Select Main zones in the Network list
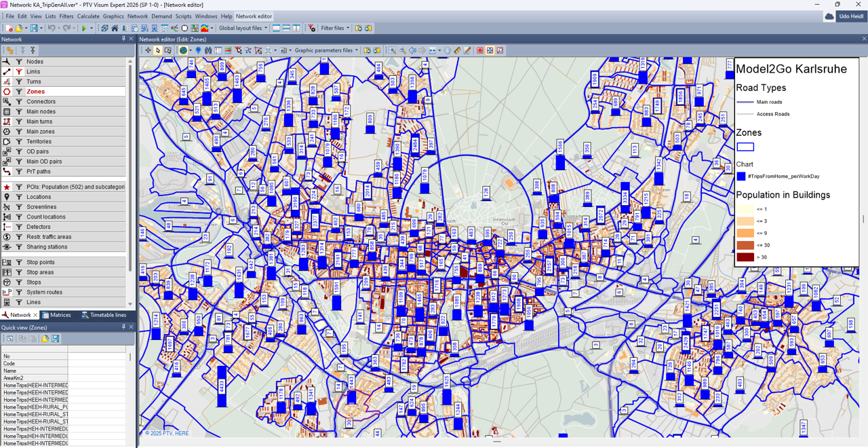The image size is (868, 448). click(41, 132)
